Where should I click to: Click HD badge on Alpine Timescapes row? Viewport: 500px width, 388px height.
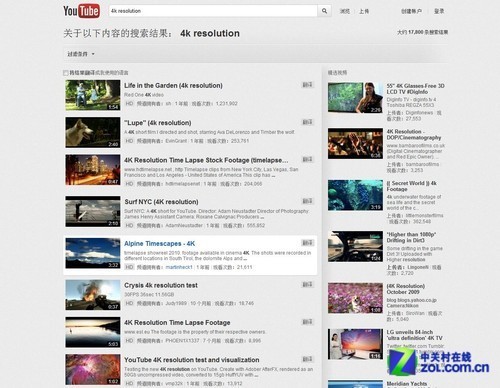pyautogui.click(x=129, y=267)
